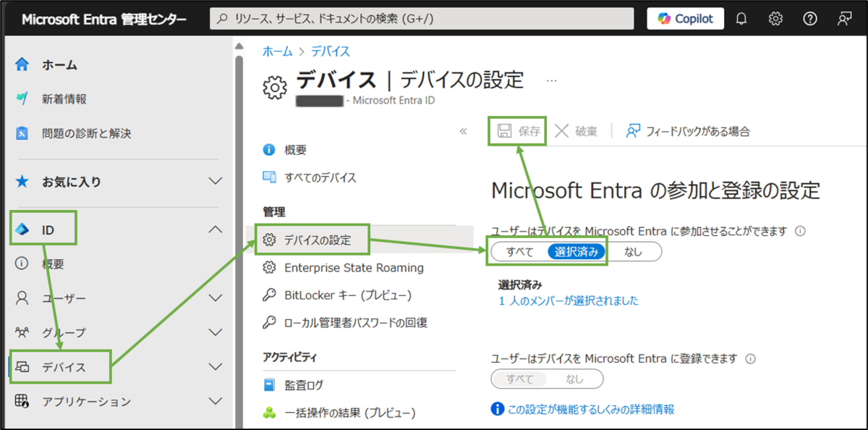868x430 pixels.
Task: Click フィードバックがある場合 button
Action: click(689, 131)
